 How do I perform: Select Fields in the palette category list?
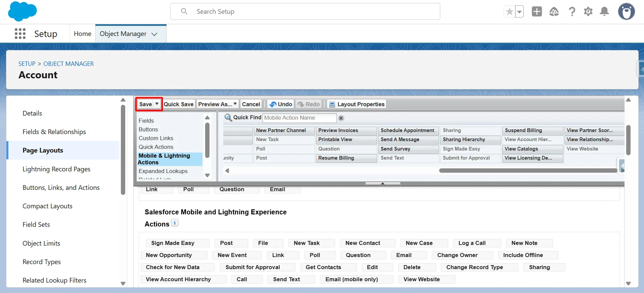point(146,121)
